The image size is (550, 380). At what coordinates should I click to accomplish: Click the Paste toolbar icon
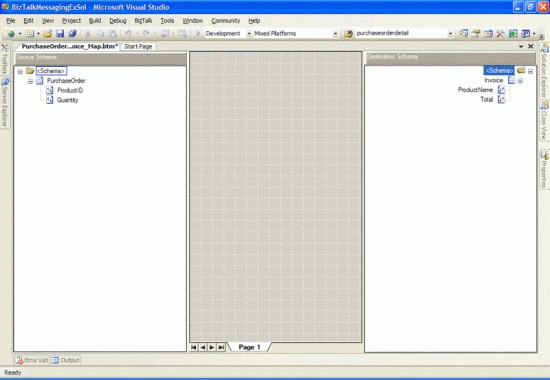(x=112, y=33)
